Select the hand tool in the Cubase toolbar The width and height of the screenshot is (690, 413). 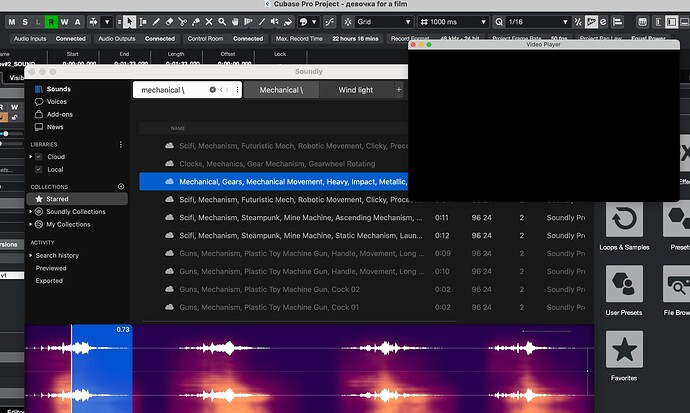235,22
